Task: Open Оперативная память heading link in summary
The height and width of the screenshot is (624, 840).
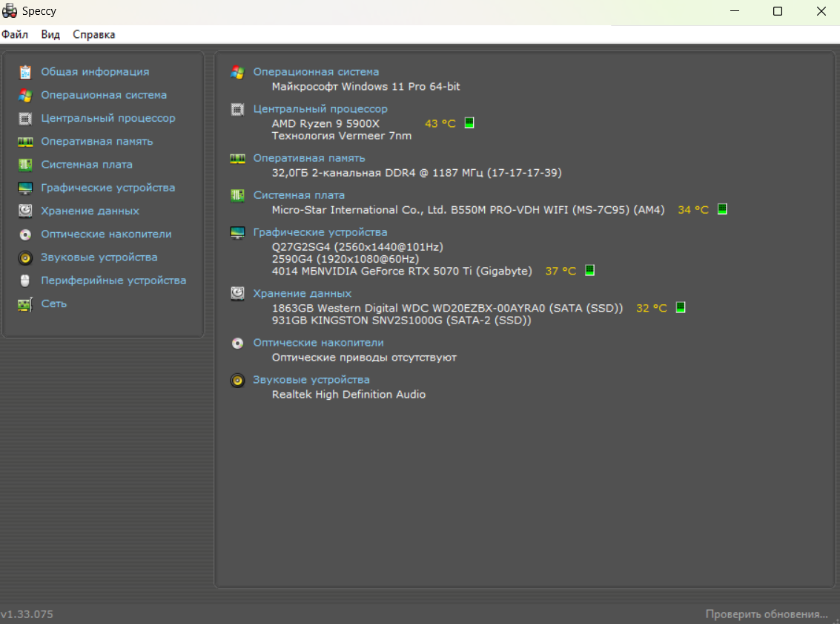Action: (x=309, y=158)
